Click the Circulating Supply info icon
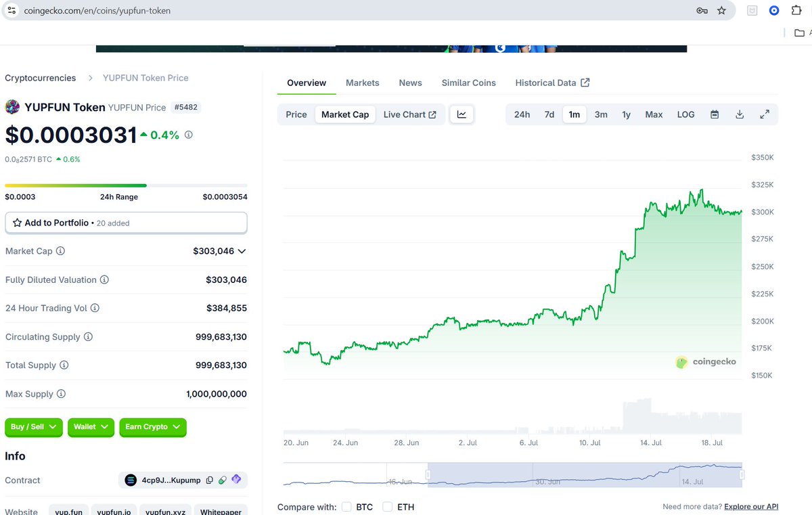812x515 pixels. 88,337
